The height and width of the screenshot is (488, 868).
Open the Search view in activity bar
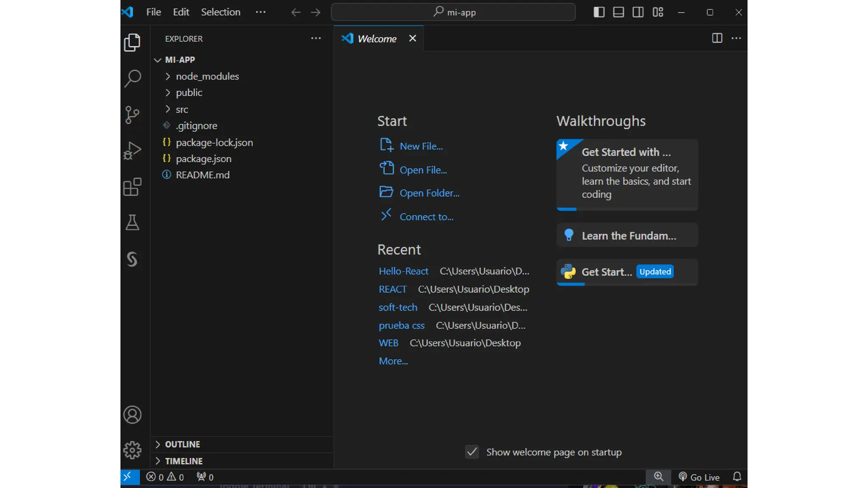pos(132,78)
